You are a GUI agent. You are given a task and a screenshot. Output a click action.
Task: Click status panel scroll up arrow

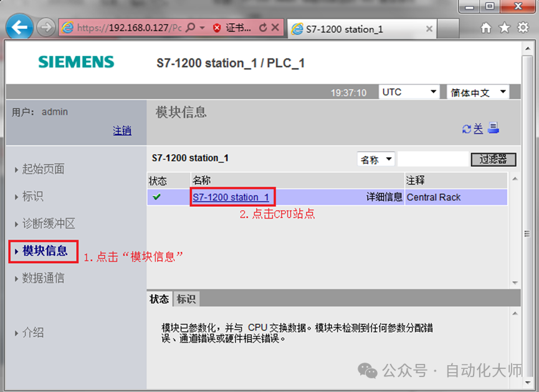point(515,313)
